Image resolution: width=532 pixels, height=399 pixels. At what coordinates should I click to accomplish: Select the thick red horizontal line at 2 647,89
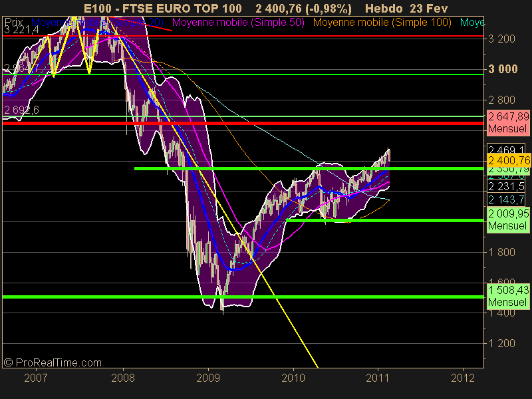point(243,123)
